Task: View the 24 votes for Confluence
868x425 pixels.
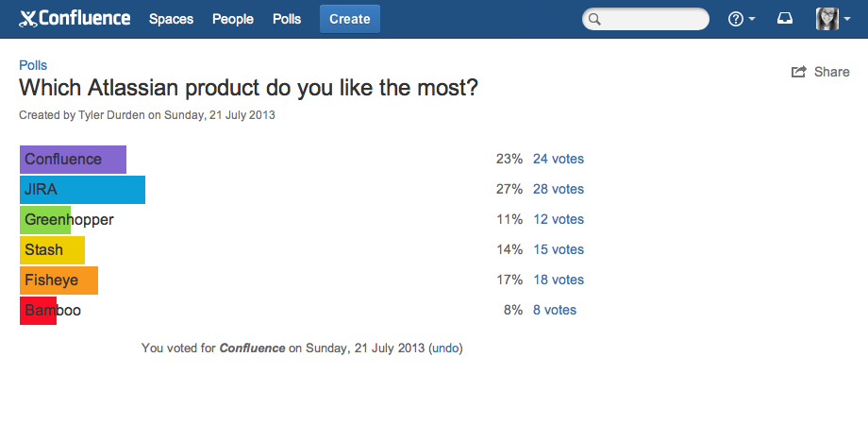Action: [558, 159]
